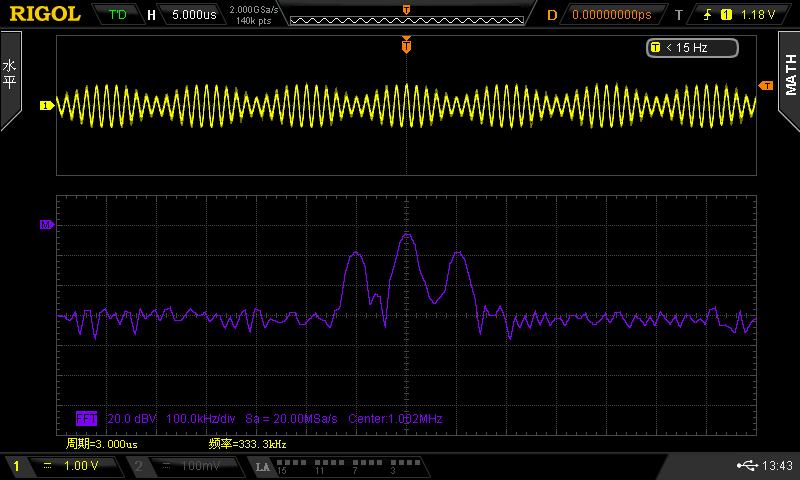Open the left horizontal menu tab
This screenshot has height=480, width=800.
coord(10,81)
